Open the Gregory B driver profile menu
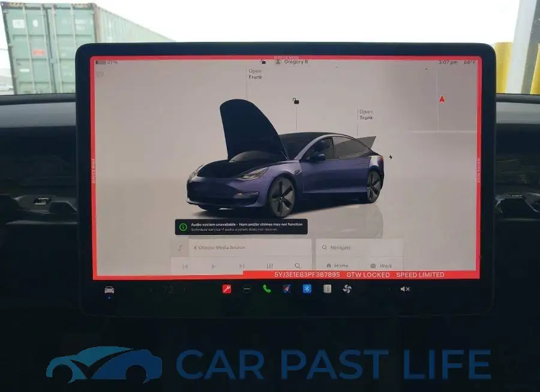 pyautogui.click(x=292, y=62)
